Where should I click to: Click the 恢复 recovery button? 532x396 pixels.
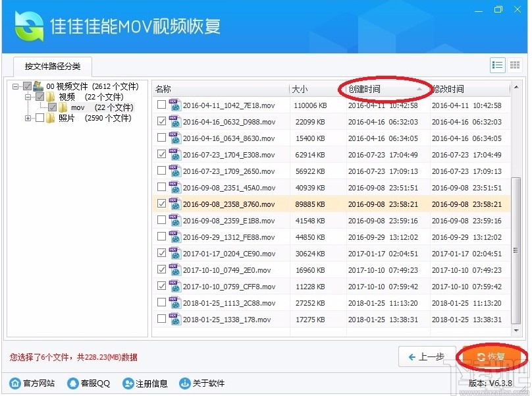pyautogui.click(x=489, y=356)
